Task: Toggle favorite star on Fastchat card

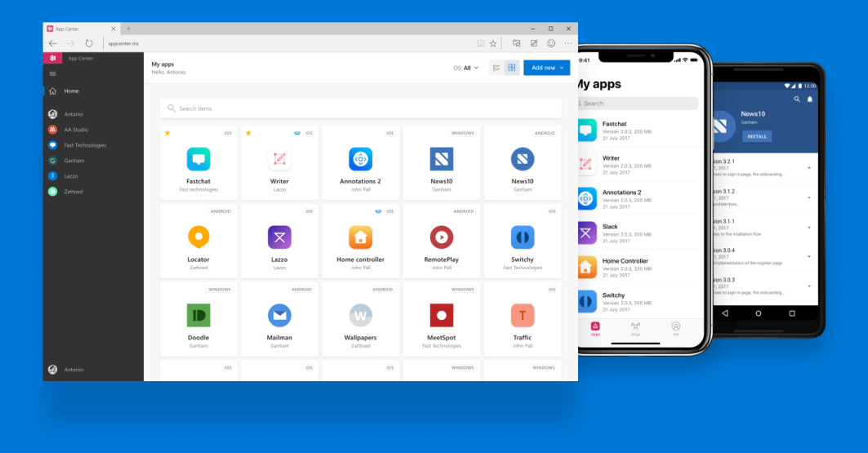Action: coord(167,133)
